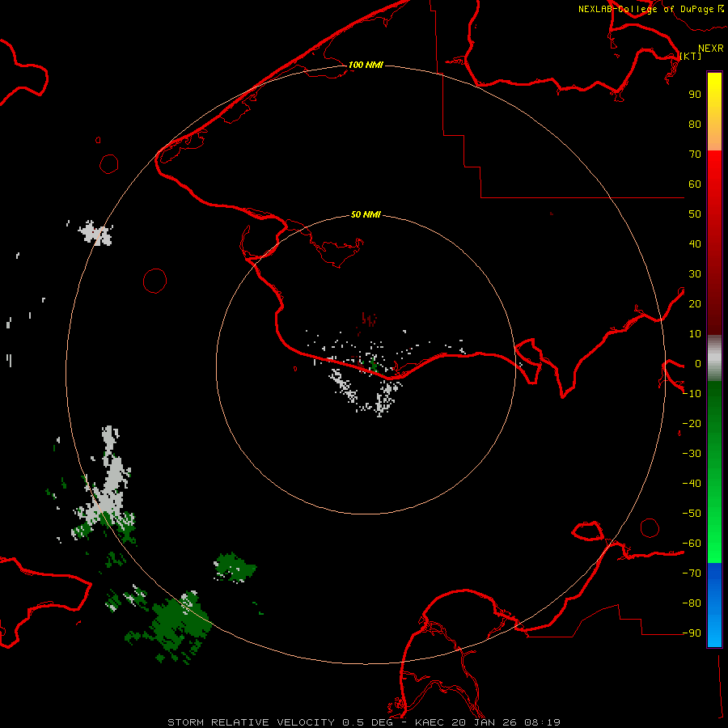Click the "-30" scale value
Image resolution: width=728 pixels, height=728 pixels.
tap(692, 454)
